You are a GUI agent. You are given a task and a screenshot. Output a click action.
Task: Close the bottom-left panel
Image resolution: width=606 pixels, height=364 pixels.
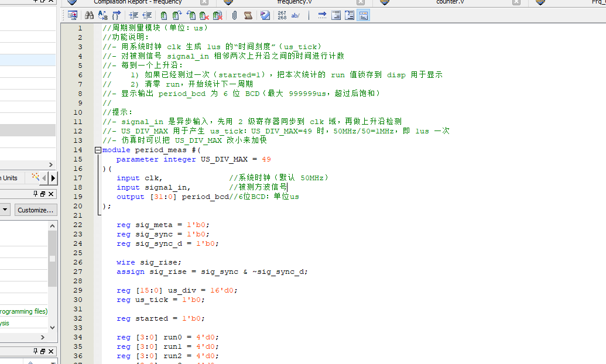[50, 351]
